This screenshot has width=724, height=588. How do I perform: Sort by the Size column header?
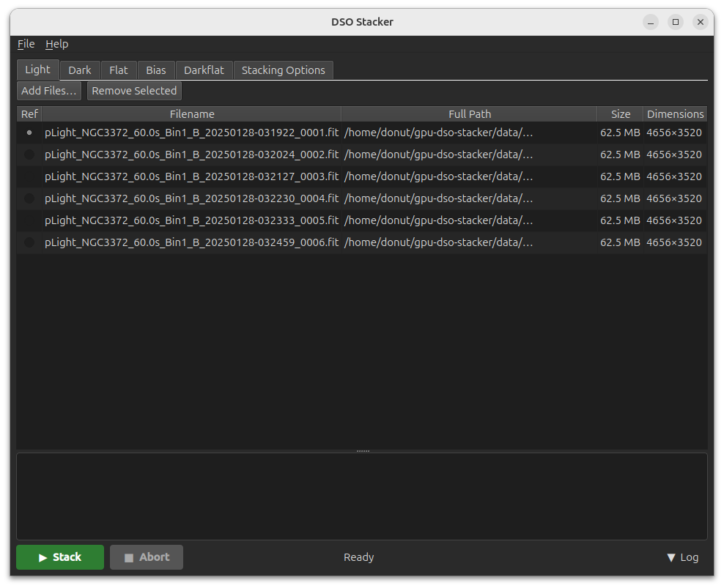[621, 114]
